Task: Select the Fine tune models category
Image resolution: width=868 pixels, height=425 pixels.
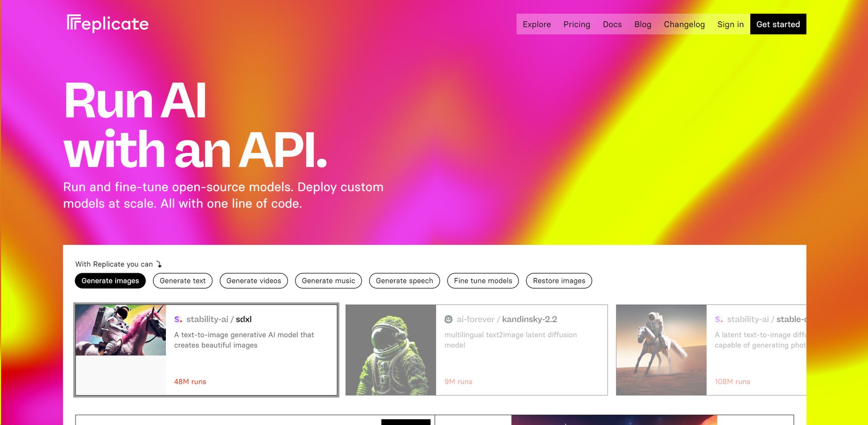Action: (x=482, y=281)
